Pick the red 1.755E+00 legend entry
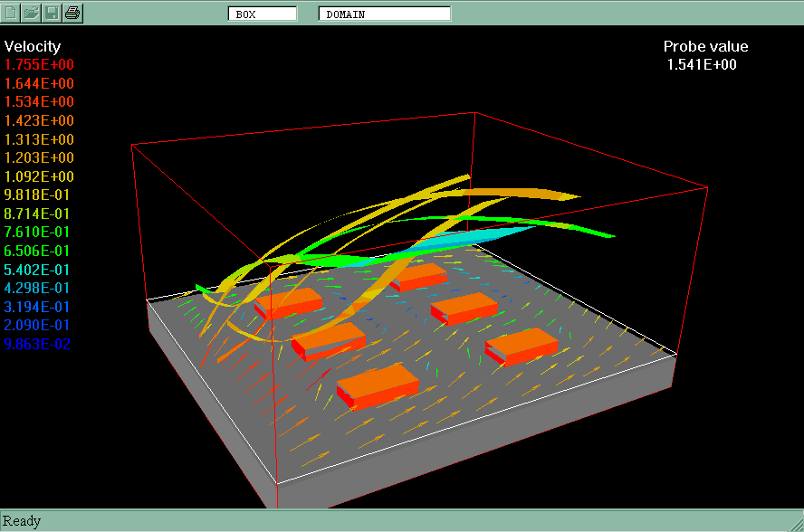 40,65
